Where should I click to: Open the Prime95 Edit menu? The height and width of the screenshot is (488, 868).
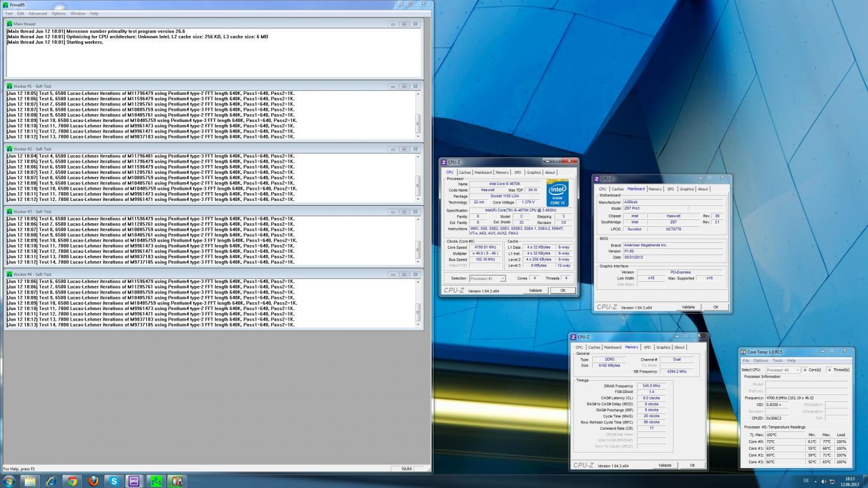(x=21, y=13)
